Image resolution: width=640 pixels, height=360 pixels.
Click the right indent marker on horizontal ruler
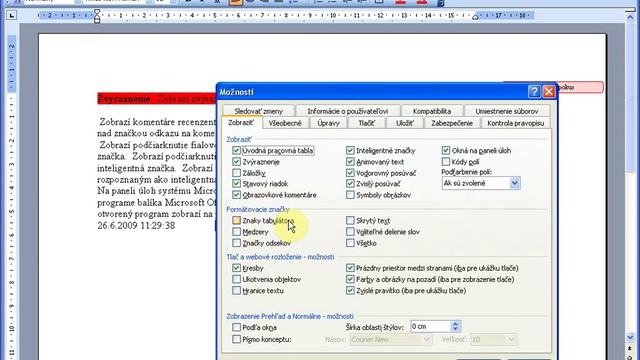pyautogui.click(x=475, y=17)
